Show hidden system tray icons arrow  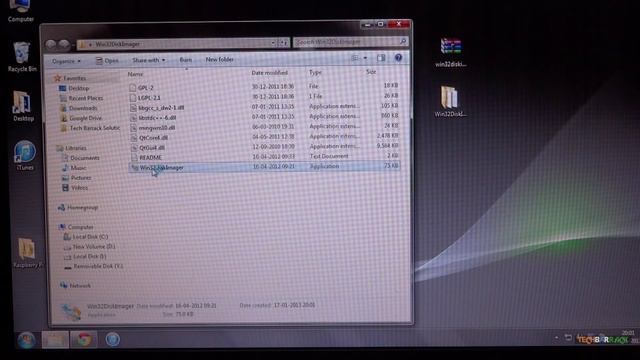[x=556, y=338]
